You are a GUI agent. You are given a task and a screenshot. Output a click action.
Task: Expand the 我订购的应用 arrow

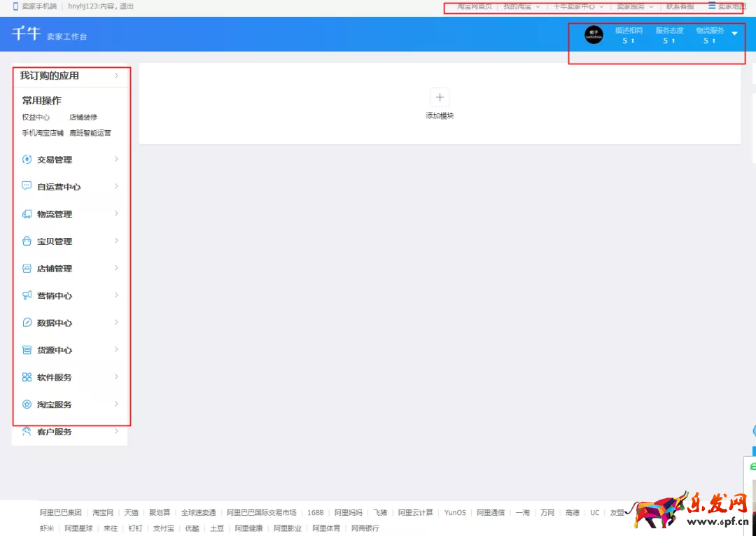pyautogui.click(x=116, y=76)
